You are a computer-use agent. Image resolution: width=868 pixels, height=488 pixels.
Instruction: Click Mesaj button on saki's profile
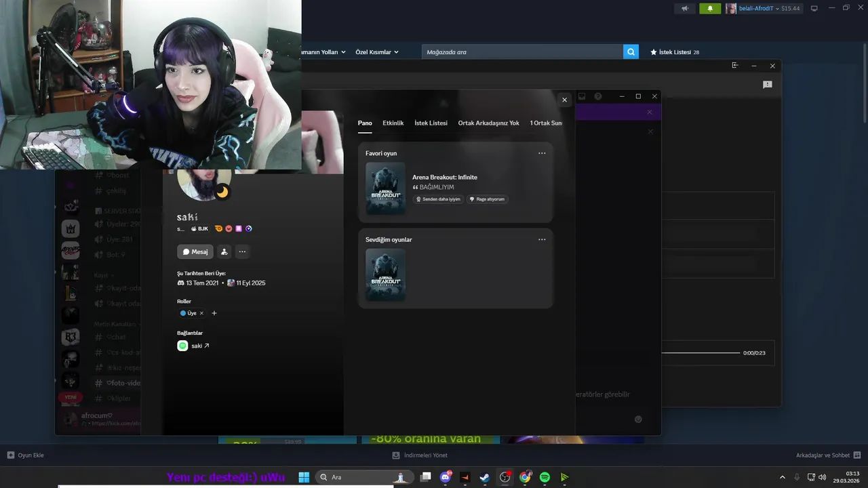(x=195, y=251)
